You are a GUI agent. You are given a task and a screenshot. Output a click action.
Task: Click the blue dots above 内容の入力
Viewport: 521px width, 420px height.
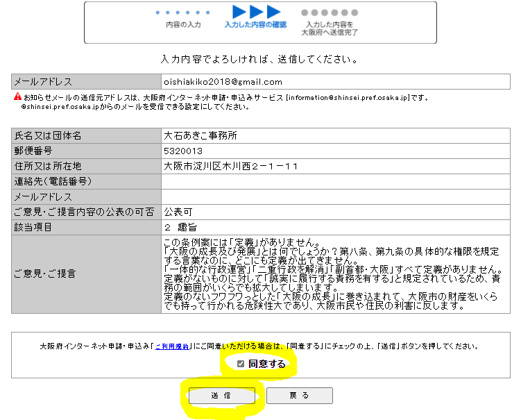click(182, 12)
